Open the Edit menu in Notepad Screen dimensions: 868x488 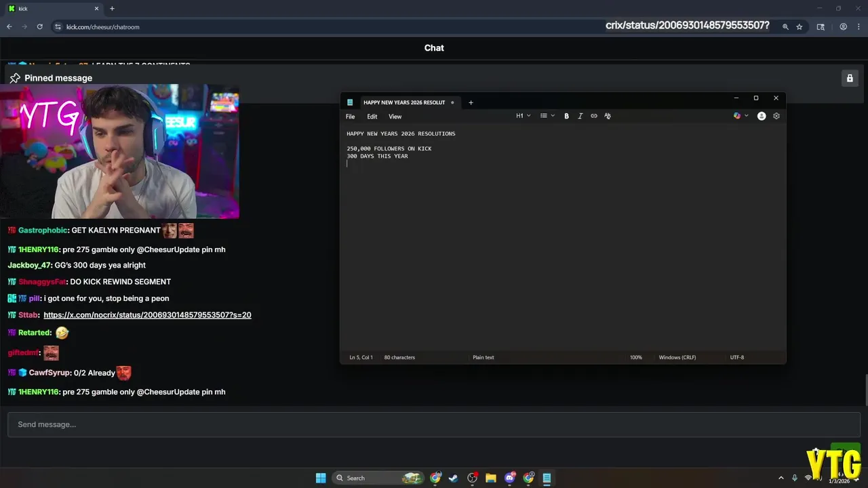(x=372, y=117)
